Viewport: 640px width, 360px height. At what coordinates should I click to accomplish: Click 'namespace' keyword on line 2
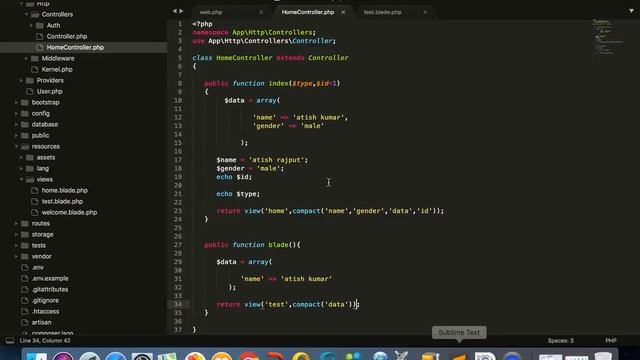click(x=211, y=33)
